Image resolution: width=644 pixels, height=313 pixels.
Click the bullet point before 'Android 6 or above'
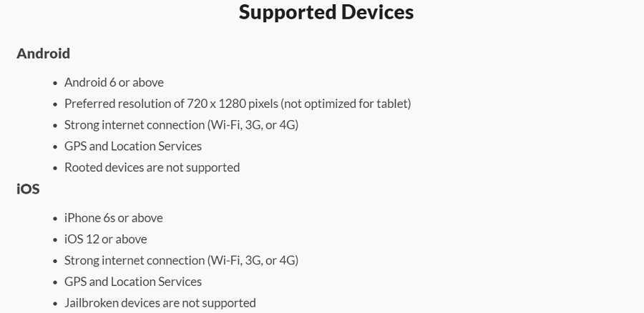click(55, 83)
